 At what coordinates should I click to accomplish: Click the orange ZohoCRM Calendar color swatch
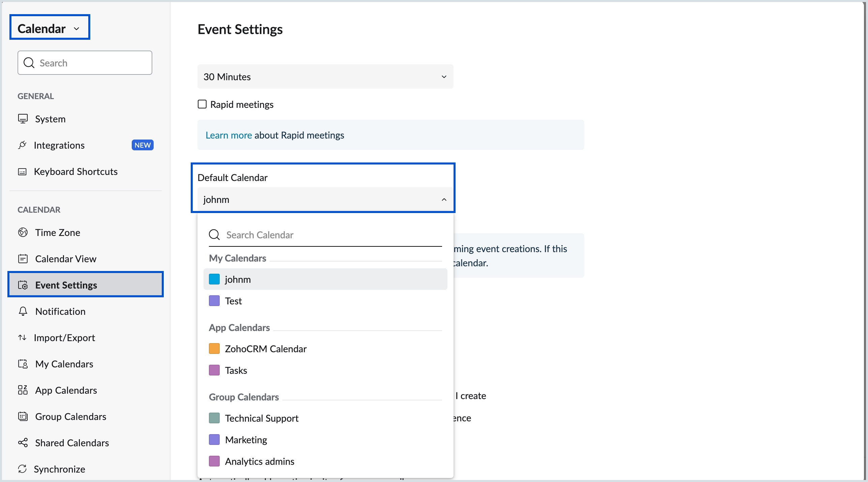point(214,349)
